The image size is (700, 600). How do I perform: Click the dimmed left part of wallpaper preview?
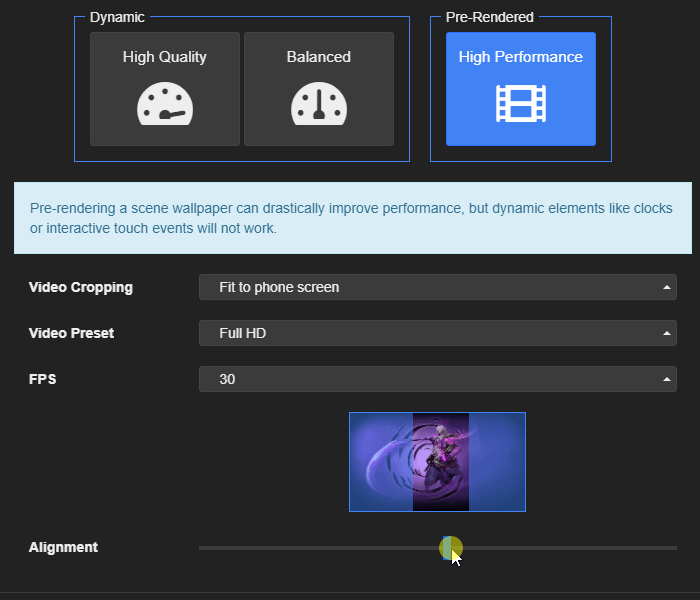(x=380, y=462)
